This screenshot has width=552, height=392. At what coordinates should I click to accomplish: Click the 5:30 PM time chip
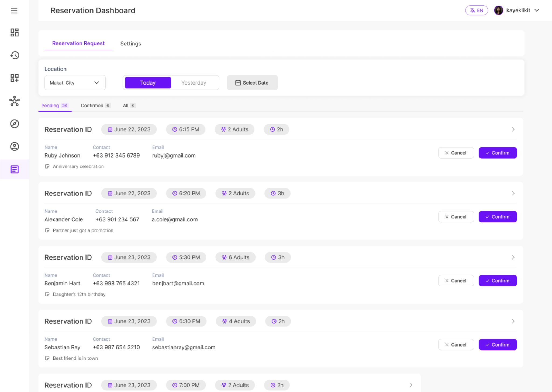point(186,257)
